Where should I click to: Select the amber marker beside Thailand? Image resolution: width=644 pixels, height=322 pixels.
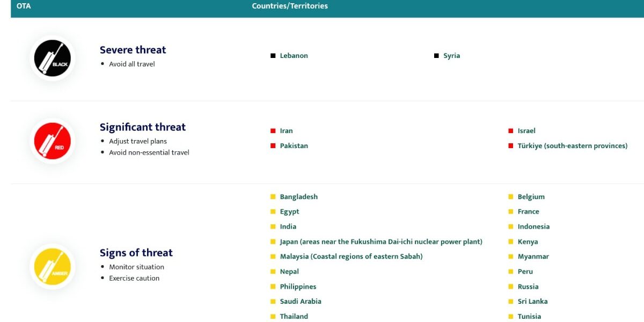pos(273,316)
